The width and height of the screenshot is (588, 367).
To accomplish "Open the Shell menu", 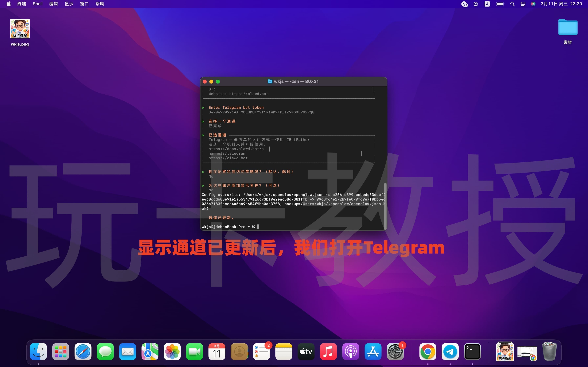I will pos(37,4).
